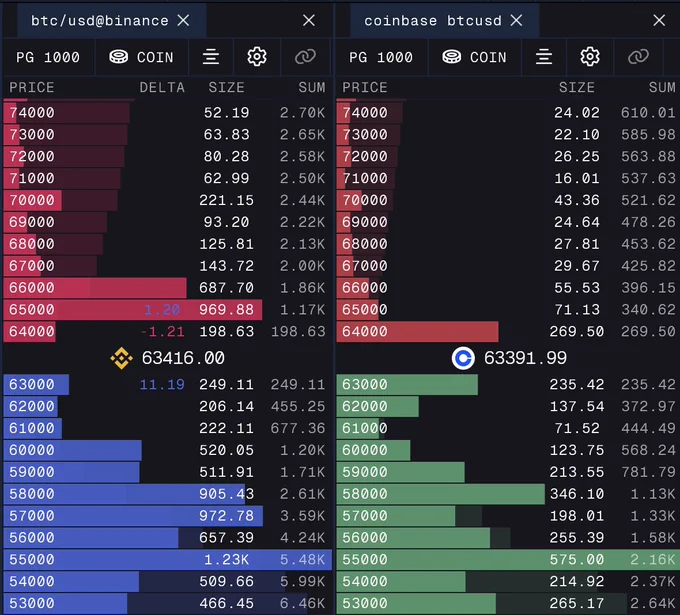680x615 pixels.
Task: Close the Coinbase order book panel
Action: click(659, 20)
